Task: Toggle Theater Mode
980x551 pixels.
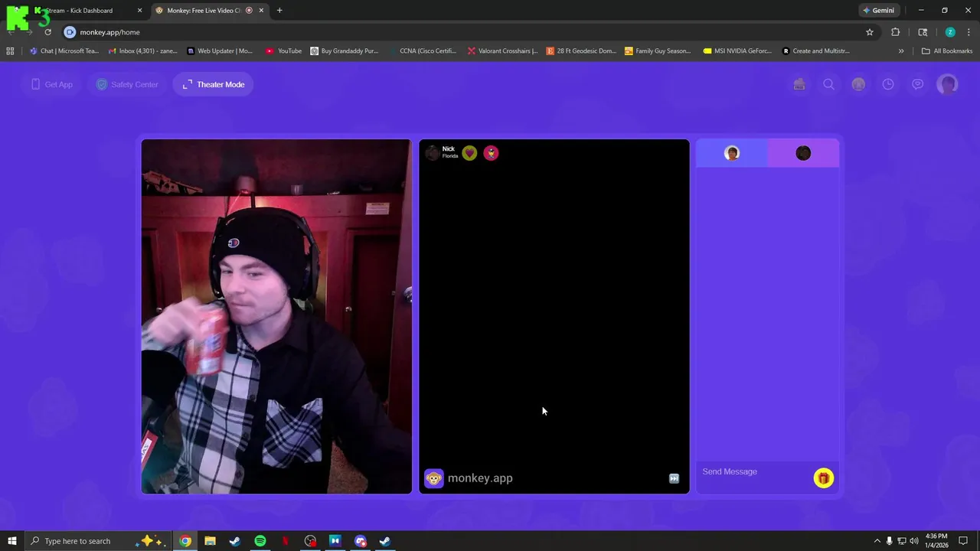Action: click(214, 84)
